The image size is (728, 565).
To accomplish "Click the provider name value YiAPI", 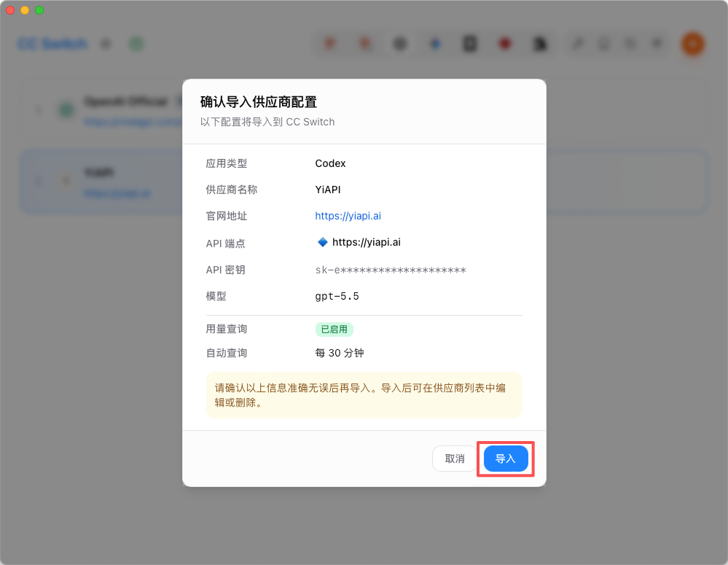I will click(x=328, y=190).
